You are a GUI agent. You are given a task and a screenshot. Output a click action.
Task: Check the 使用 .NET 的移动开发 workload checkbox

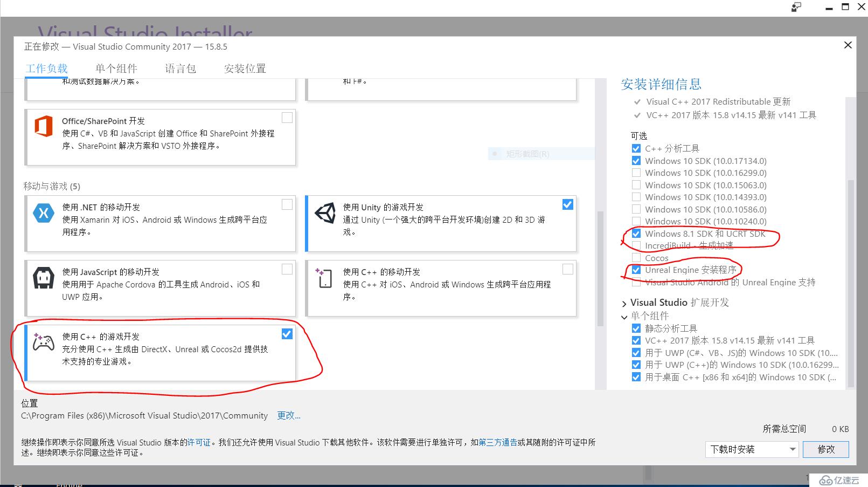287,204
